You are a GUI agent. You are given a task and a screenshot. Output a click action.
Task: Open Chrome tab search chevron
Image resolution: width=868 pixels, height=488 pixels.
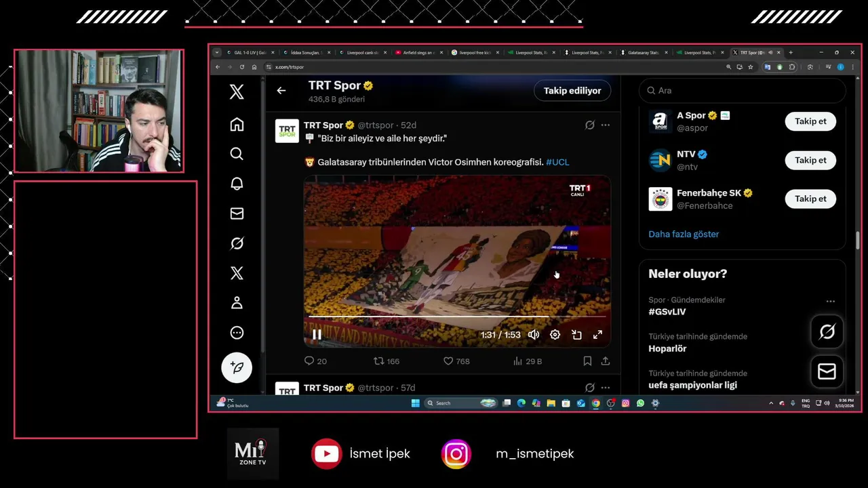point(217,52)
